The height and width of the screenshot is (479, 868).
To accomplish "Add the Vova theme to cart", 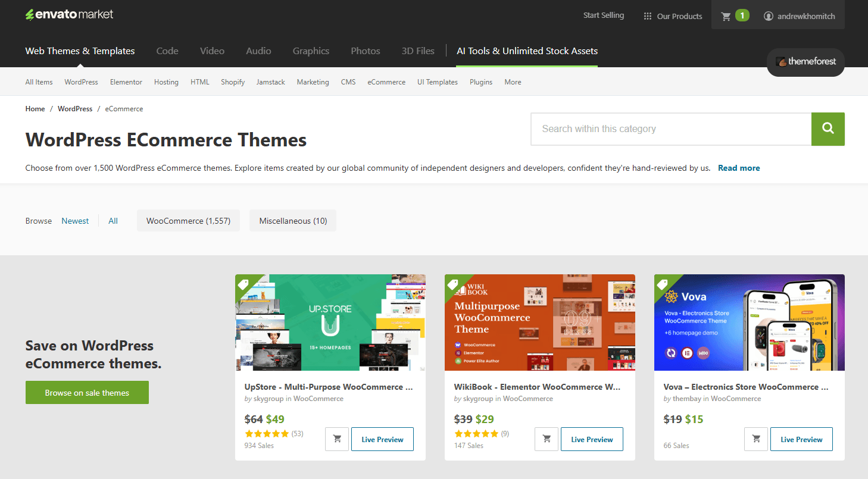I will (755, 439).
